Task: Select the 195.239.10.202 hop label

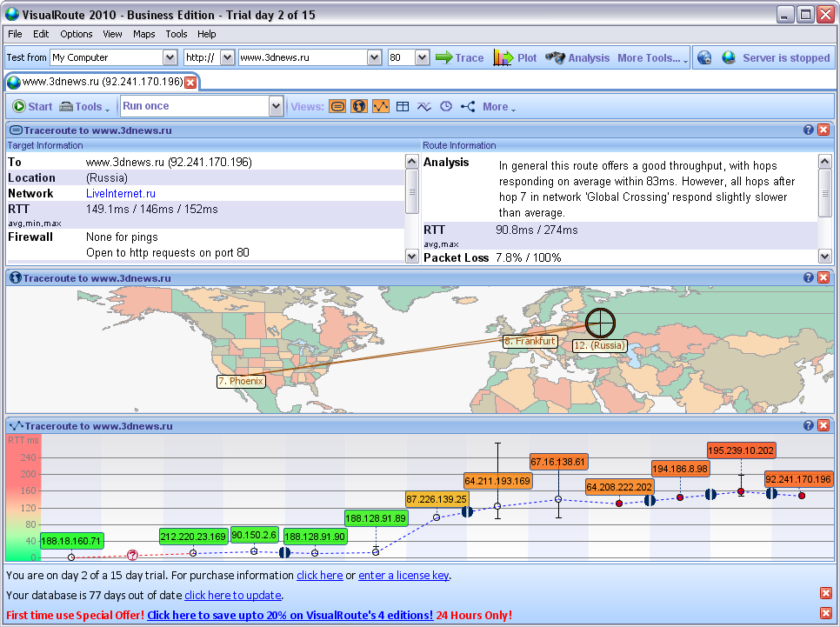Action: 741,450
